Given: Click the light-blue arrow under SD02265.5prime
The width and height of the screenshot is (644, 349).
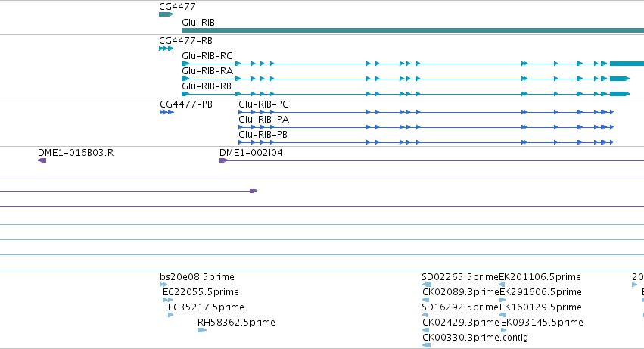Looking at the screenshot, I should click(427, 285).
